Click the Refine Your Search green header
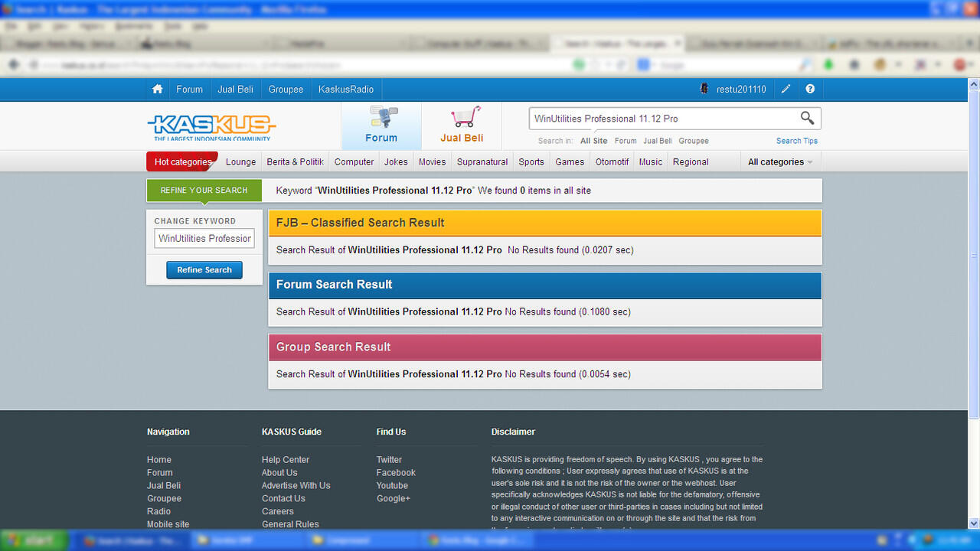This screenshot has height=551, width=980. (x=204, y=191)
